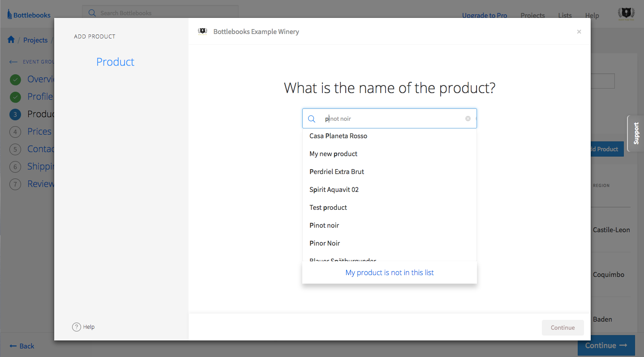This screenshot has width=644, height=357.
Task: Select Pinor Noir suggestion
Action: (x=390, y=243)
